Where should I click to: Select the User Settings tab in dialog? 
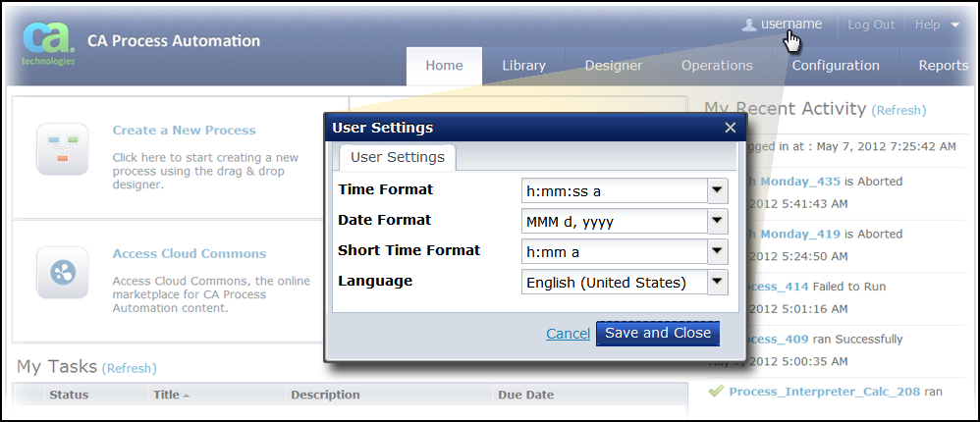(397, 157)
